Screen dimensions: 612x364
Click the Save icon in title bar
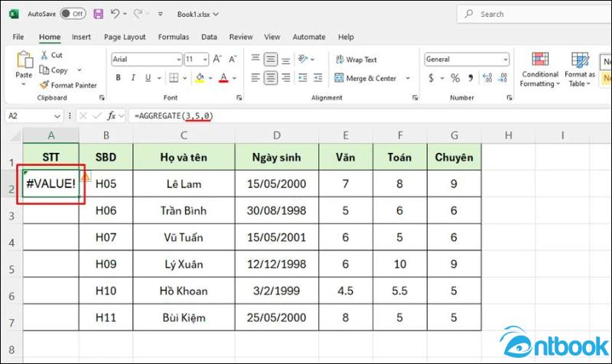(99, 14)
